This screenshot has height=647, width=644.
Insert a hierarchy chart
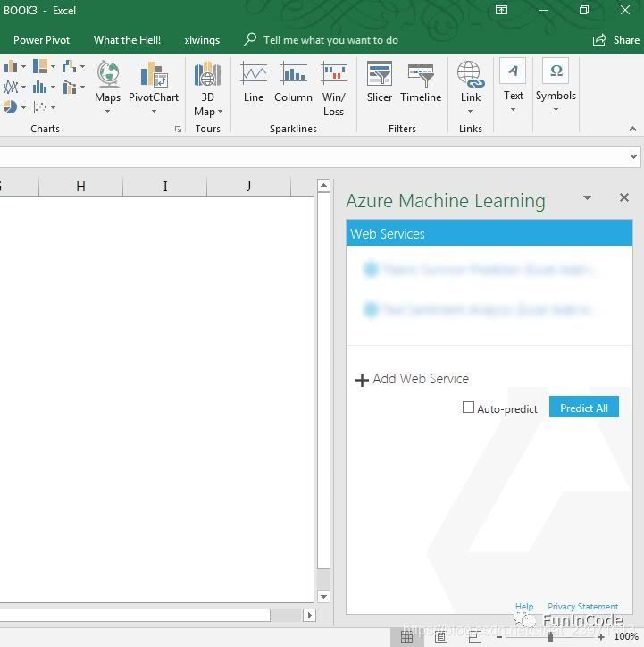44,66
